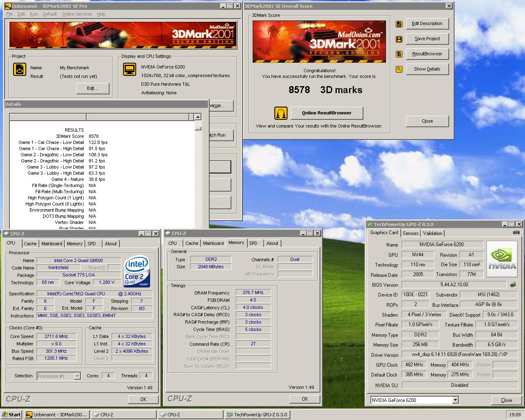Click the 3DMark2001 icon on the taskbar

coord(29,415)
